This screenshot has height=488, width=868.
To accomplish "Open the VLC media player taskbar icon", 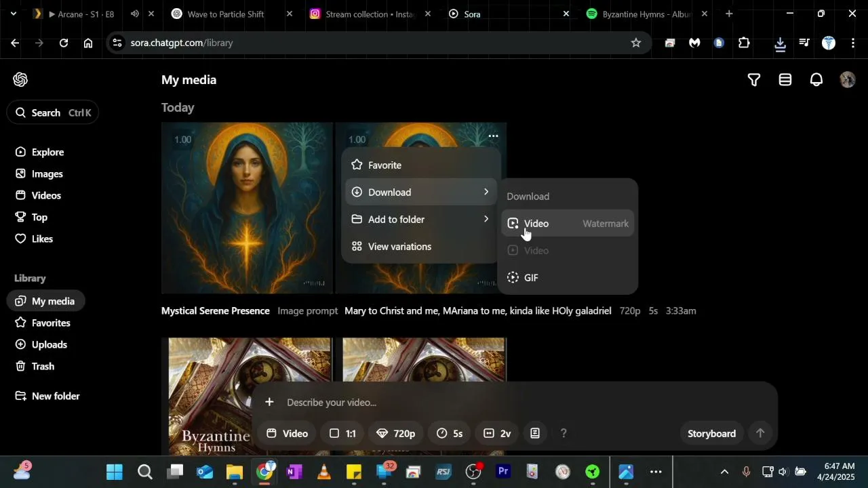I will point(324,471).
